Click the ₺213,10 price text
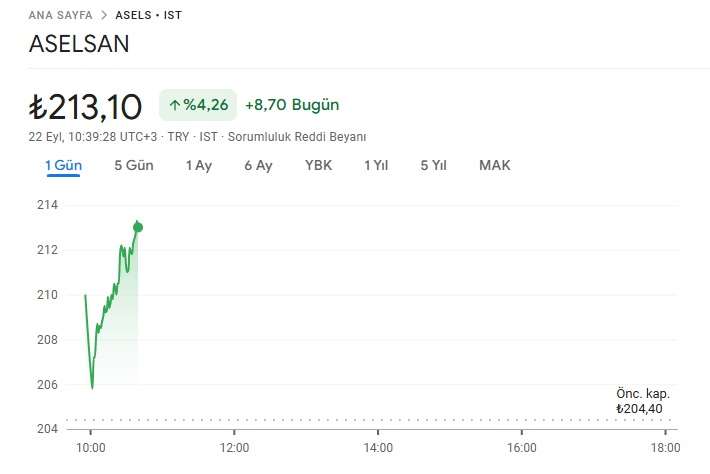 click(85, 107)
